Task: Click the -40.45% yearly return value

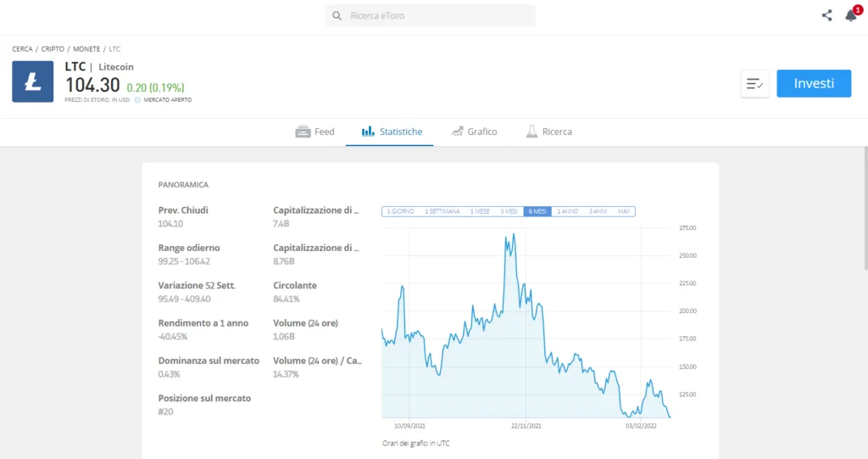Action: point(173,337)
